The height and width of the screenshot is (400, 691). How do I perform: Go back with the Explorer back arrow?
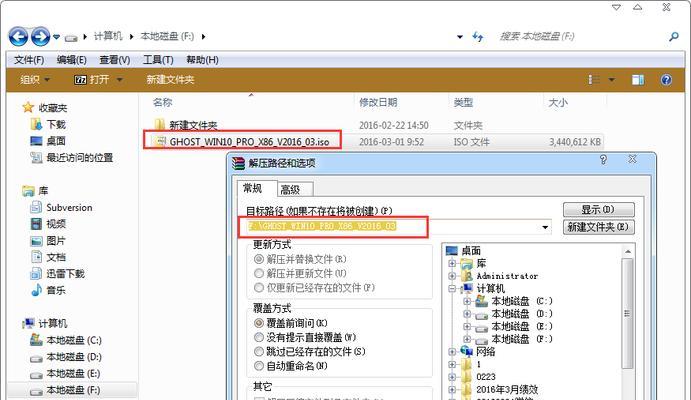19,36
